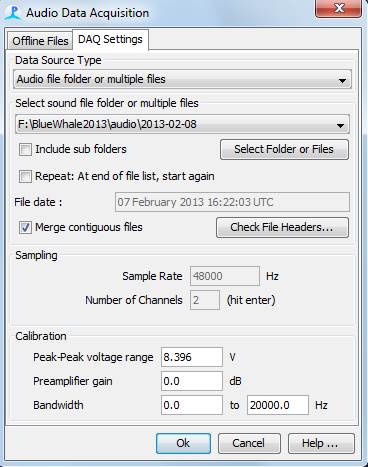Click the upper Bandwidth 20000.0 field
Image resolution: width=368 pixels, height=467 pixels.
coord(278,405)
